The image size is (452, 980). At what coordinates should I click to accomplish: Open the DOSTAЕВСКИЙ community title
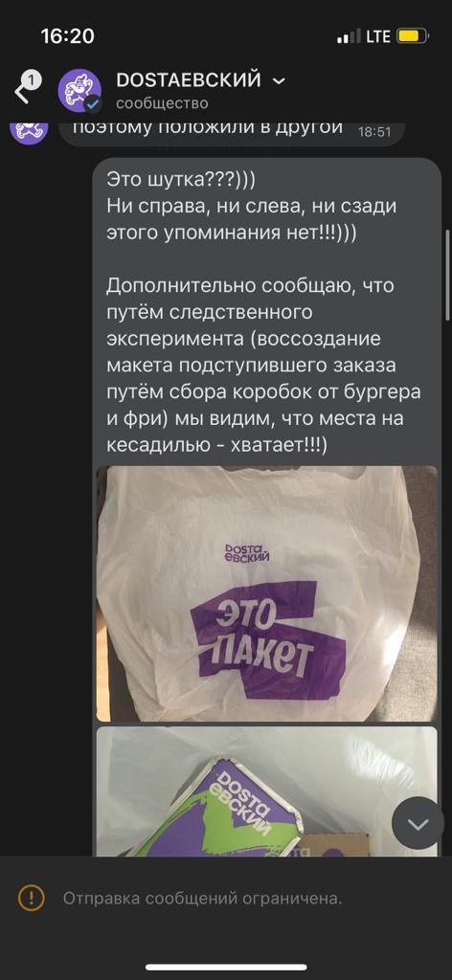pos(189,80)
